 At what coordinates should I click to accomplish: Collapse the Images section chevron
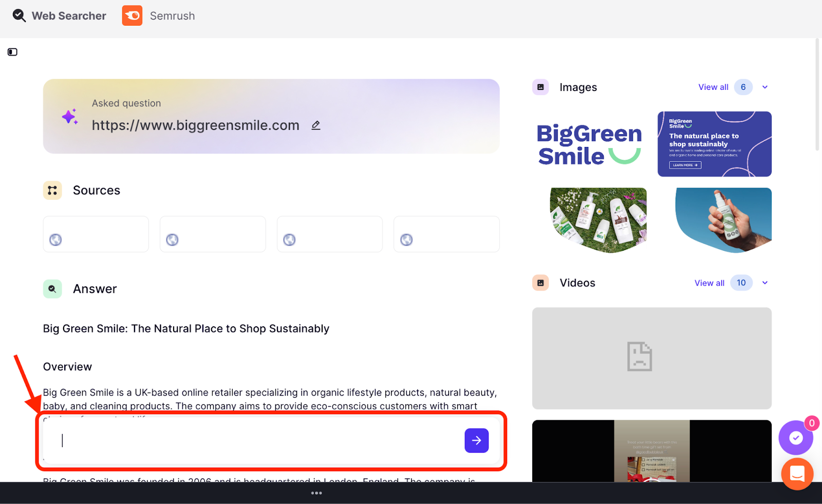coord(765,87)
